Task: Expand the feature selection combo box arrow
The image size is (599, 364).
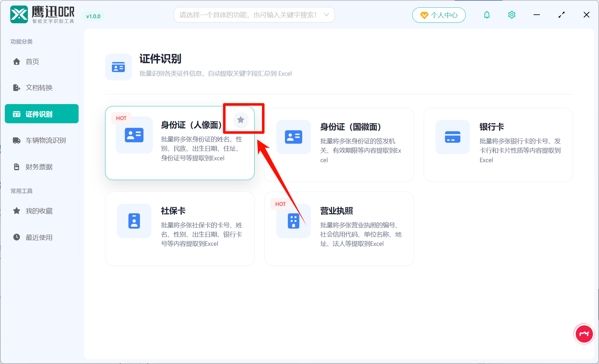Action: coord(326,15)
